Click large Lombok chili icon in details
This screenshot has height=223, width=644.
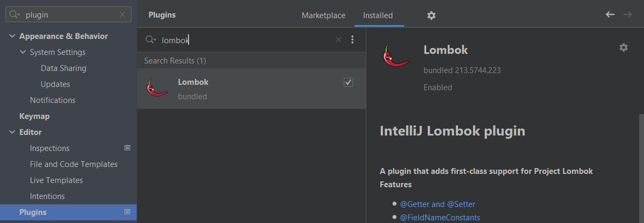point(396,55)
